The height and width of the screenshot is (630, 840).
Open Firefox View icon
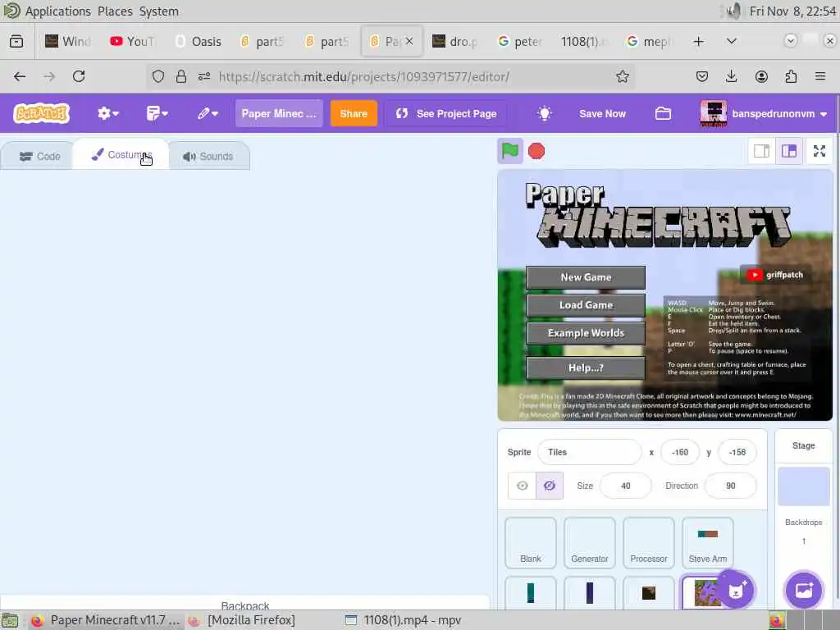16,41
